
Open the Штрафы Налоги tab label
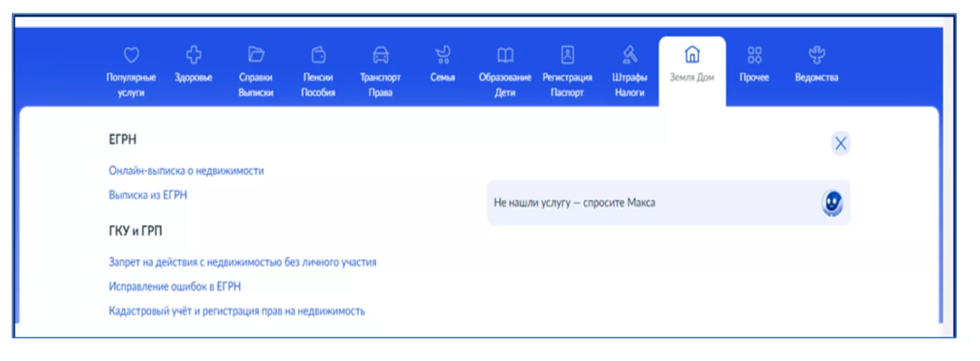tap(630, 85)
